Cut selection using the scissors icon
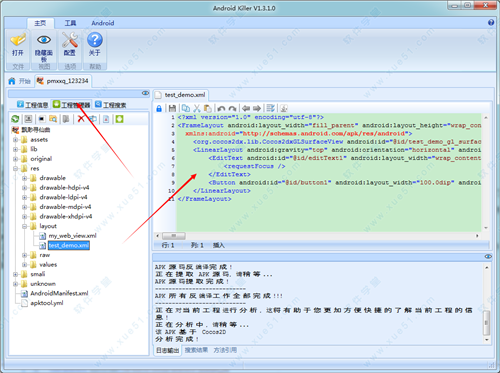 197,108
